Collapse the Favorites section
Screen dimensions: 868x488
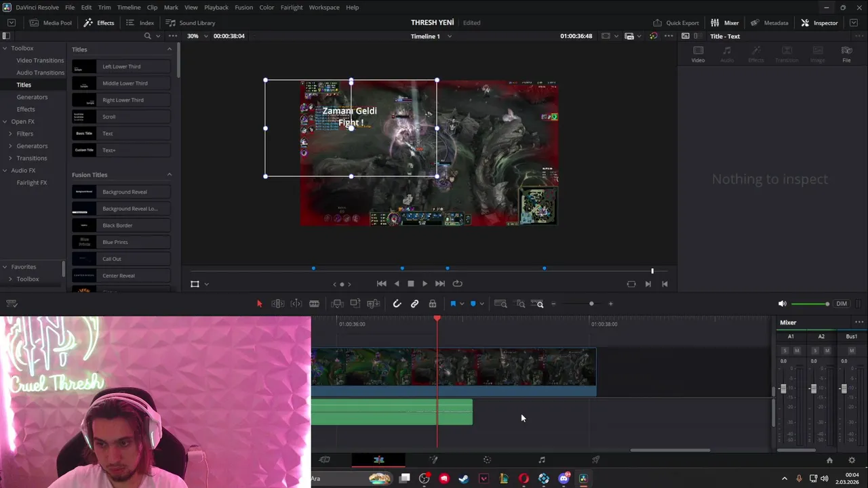[x=5, y=266]
